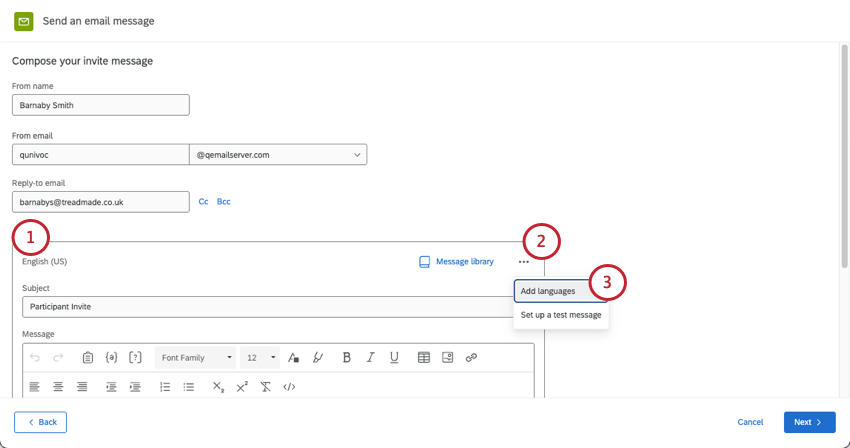
Task: Open the three-dot options menu
Action: 524,262
